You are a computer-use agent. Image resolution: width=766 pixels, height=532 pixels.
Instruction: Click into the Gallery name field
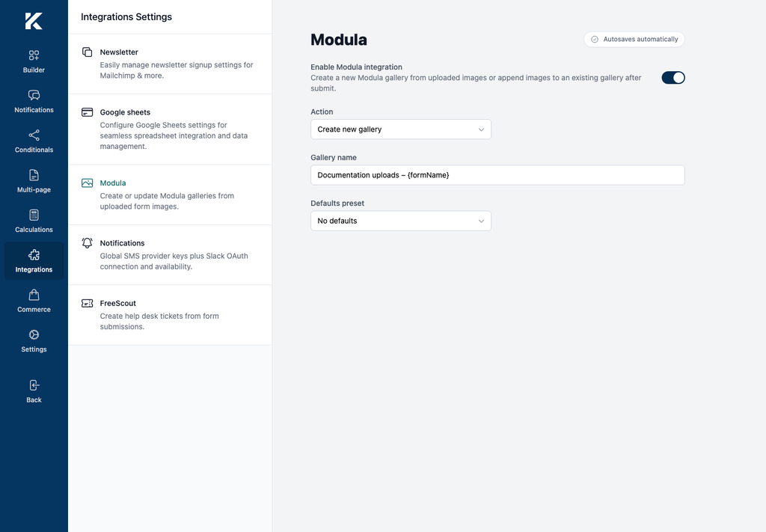pos(497,175)
